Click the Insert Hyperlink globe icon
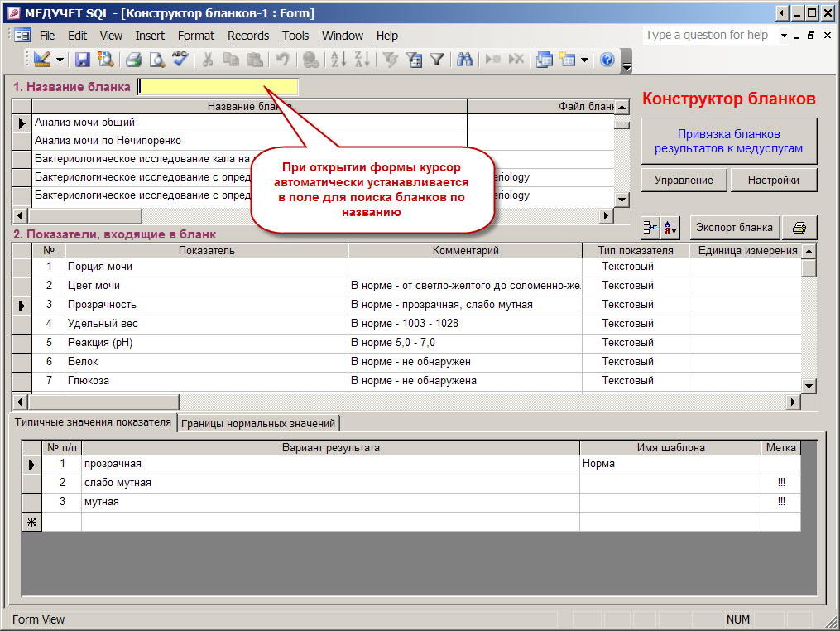Screen dimensions: 840x631 (310, 60)
